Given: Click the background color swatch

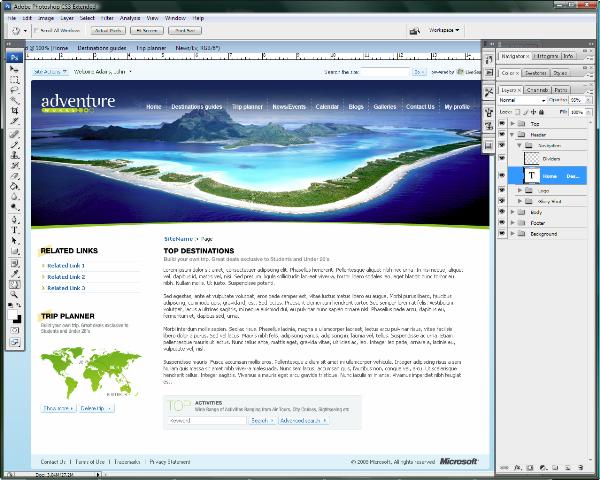Looking at the screenshot, I should click(x=18, y=320).
